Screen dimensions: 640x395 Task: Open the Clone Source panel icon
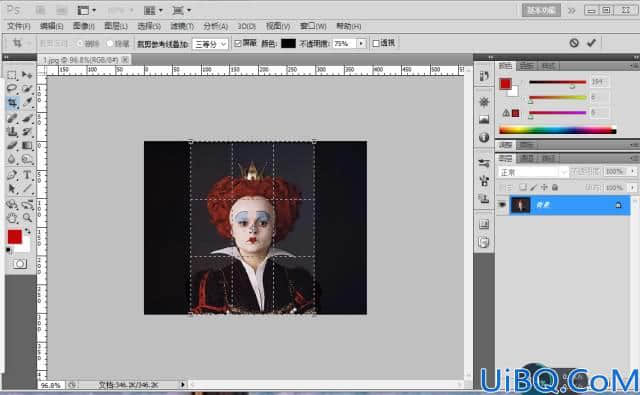[484, 199]
